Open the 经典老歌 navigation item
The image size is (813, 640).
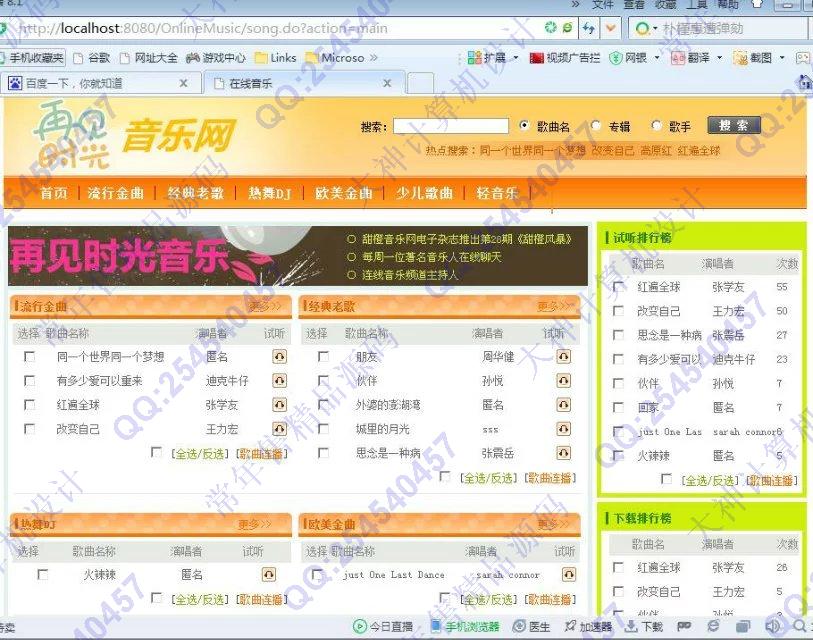(x=195, y=193)
